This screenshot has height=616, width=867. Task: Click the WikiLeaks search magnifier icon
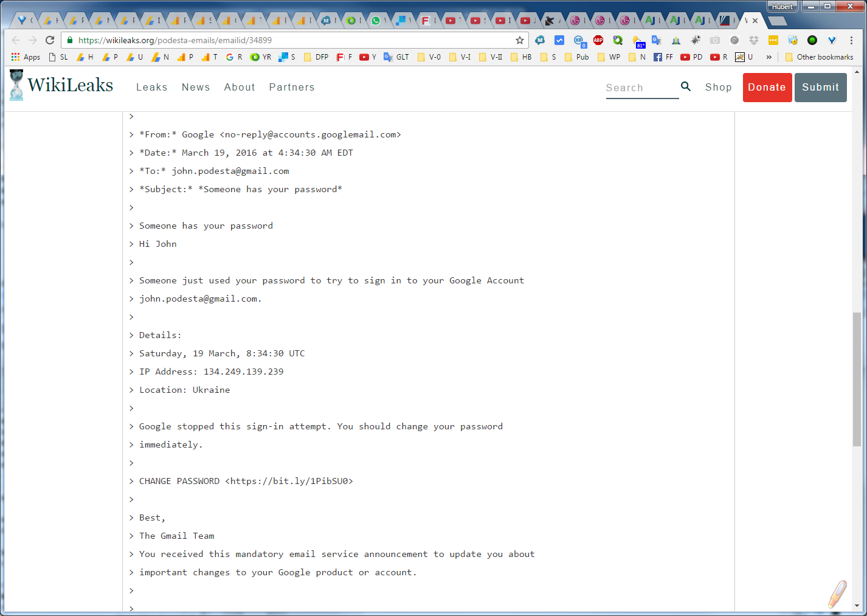(x=686, y=86)
